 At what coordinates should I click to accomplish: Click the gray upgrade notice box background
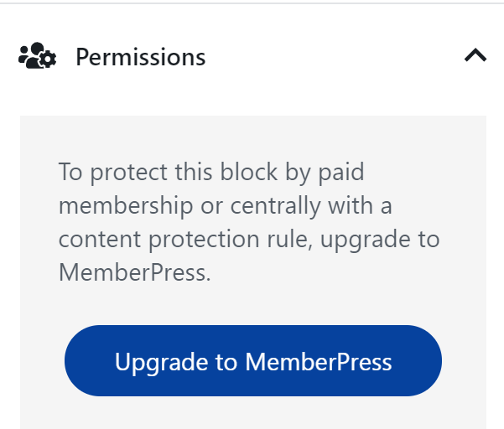click(x=253, y=302)
